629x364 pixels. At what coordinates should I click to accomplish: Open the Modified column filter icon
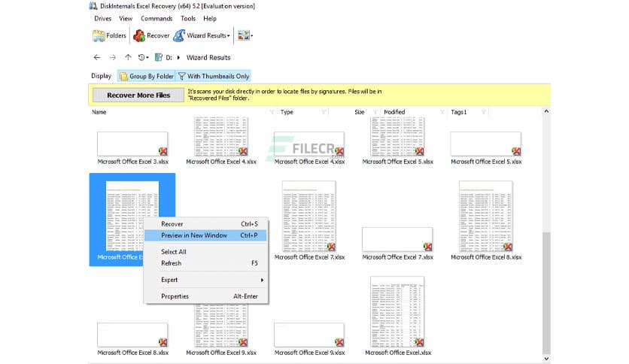coord(442,112)
